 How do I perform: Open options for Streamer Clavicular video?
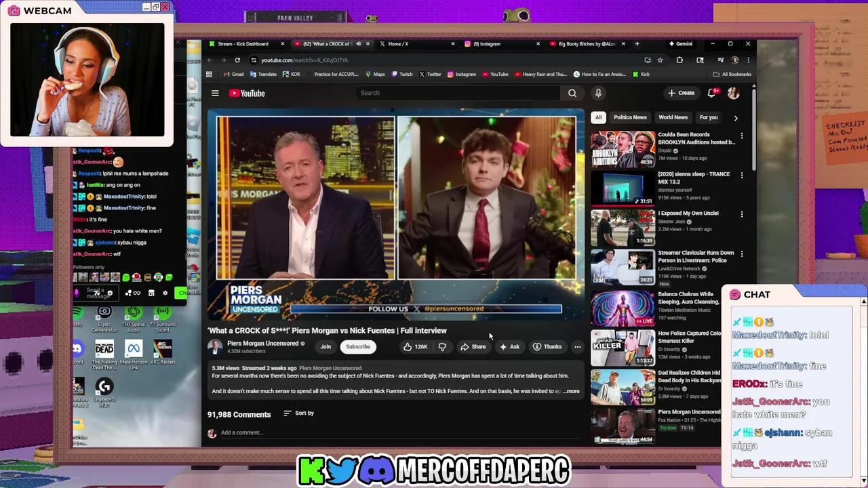(742, 253)
